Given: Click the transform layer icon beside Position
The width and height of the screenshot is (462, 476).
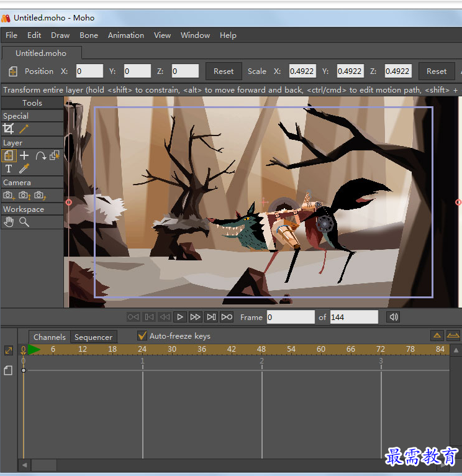Looking at the screenshot, I should pos(13,71).
